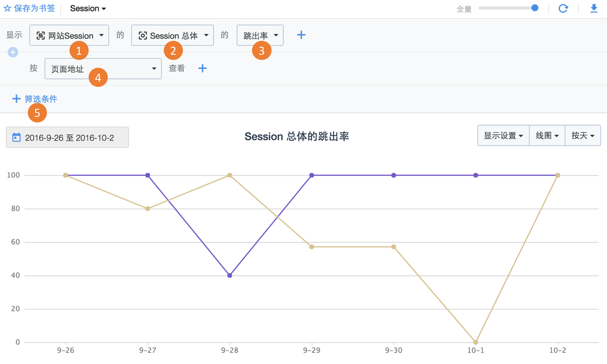
Task: Click the bookmark star icon
Action: [7, 8]
